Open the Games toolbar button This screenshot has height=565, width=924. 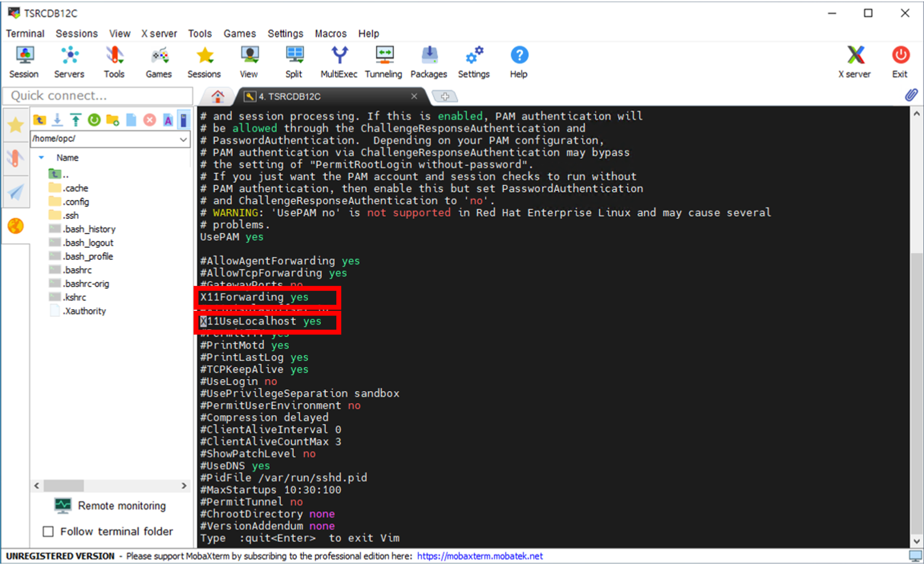pos(159,62)
